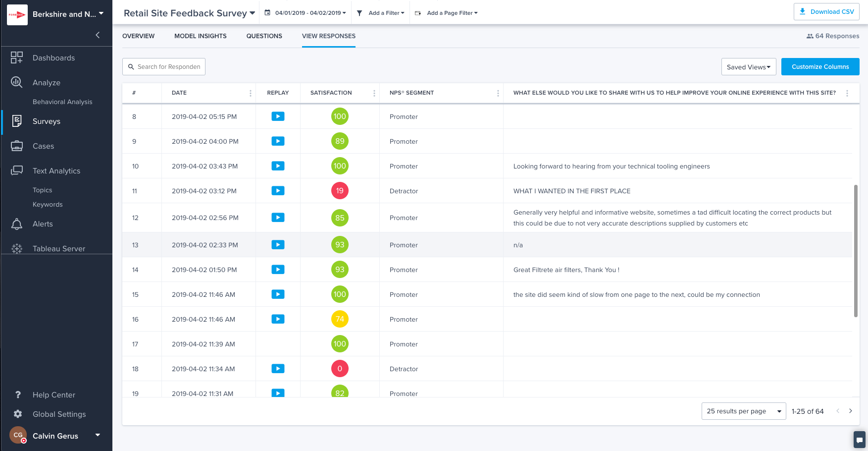Click the 64 Responses count
This screenshot has height=451, width=868.
tap(833, 36)
